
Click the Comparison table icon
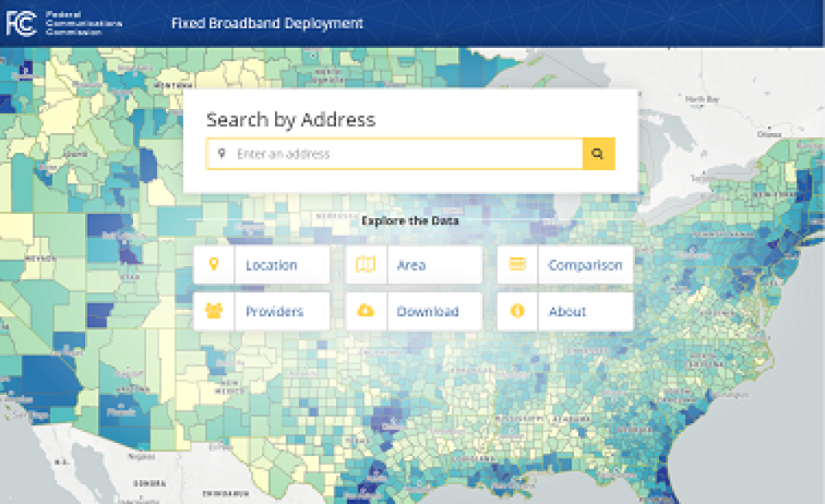pyautogui.click(x=517, y=264)
